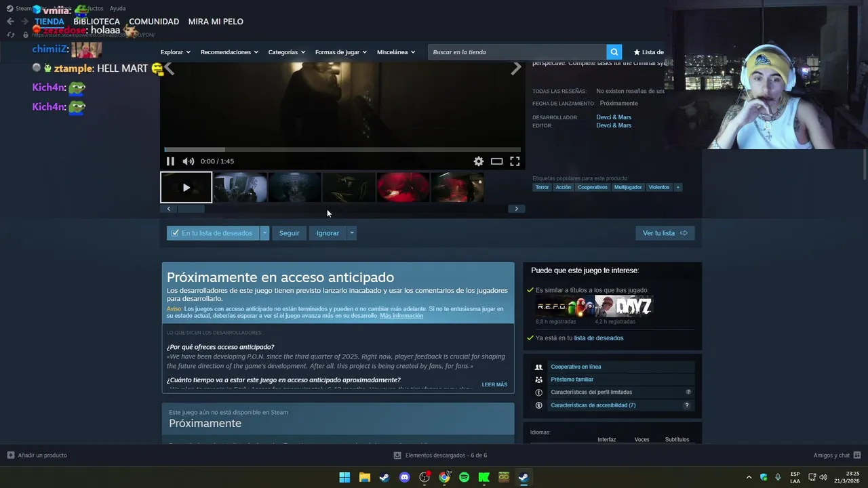The width and height of the screenshot is (868, 488).
Task: Seek within the video progress bar
Action: coord(342,150)
